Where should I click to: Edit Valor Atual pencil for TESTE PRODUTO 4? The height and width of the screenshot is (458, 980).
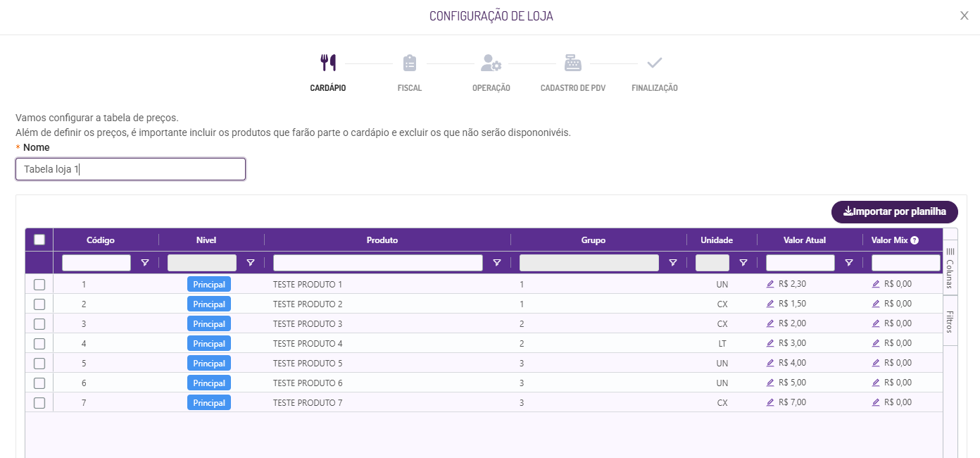(769, 343)
